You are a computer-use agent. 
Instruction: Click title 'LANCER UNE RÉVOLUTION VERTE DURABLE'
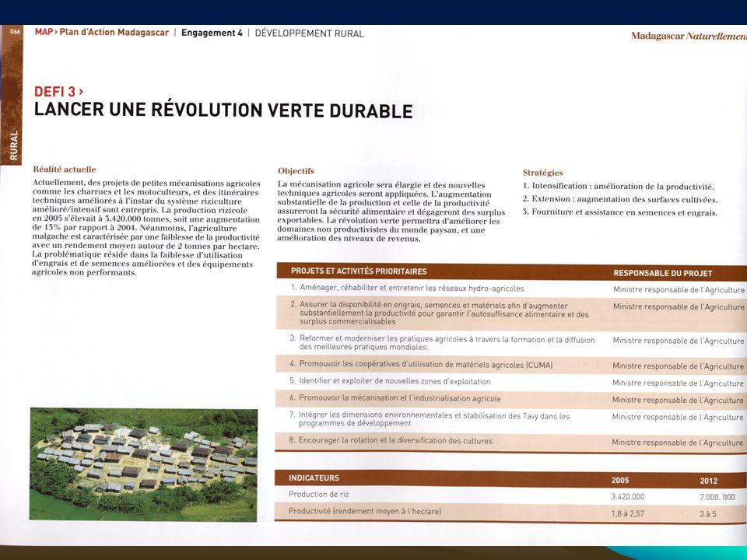tap(223, 110)
